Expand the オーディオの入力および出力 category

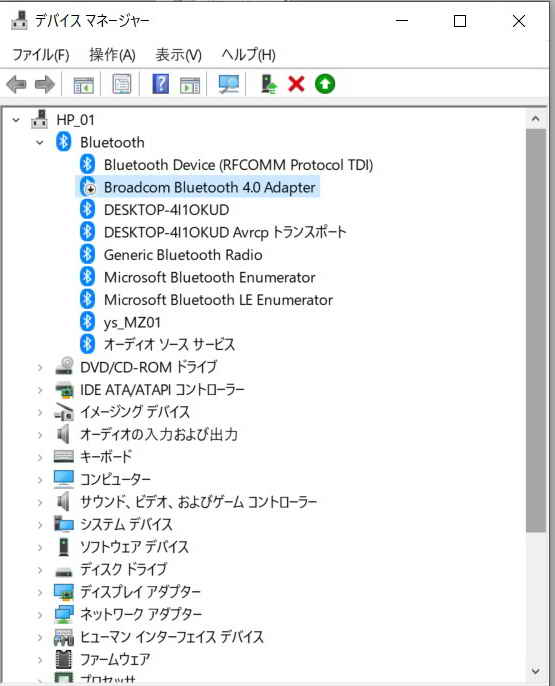click(x=40, y=434)
